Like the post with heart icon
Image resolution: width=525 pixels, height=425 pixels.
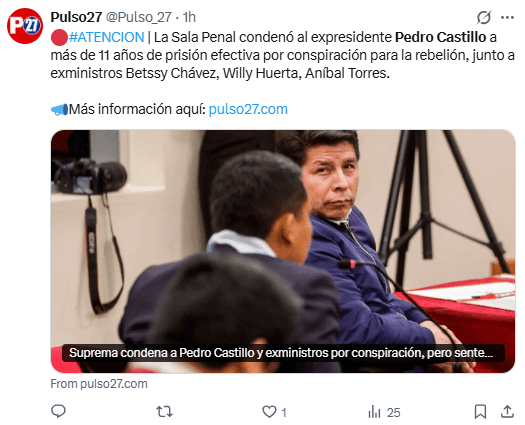(x=269, y=411)
